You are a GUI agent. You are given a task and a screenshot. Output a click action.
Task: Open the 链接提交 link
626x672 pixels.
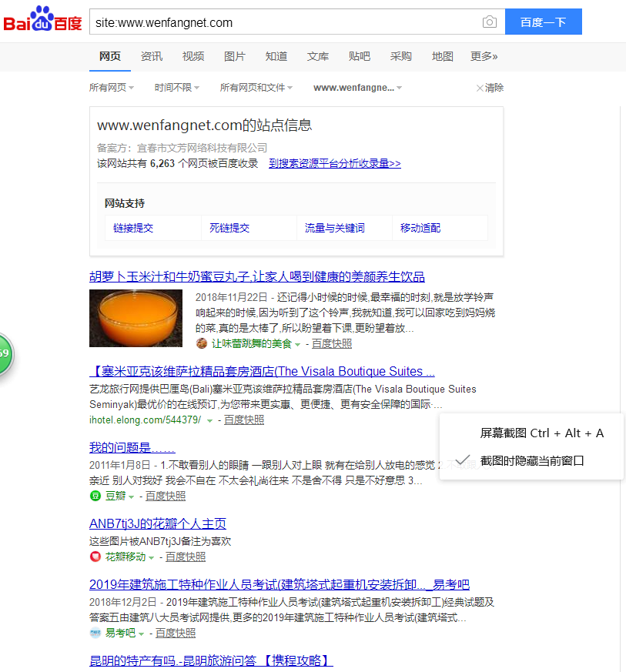[x=133, y=228]
